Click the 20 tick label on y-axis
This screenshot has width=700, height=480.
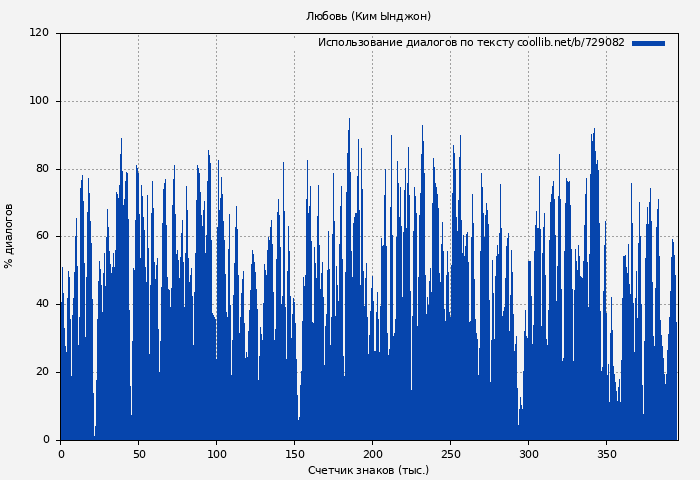coord(42,372)
